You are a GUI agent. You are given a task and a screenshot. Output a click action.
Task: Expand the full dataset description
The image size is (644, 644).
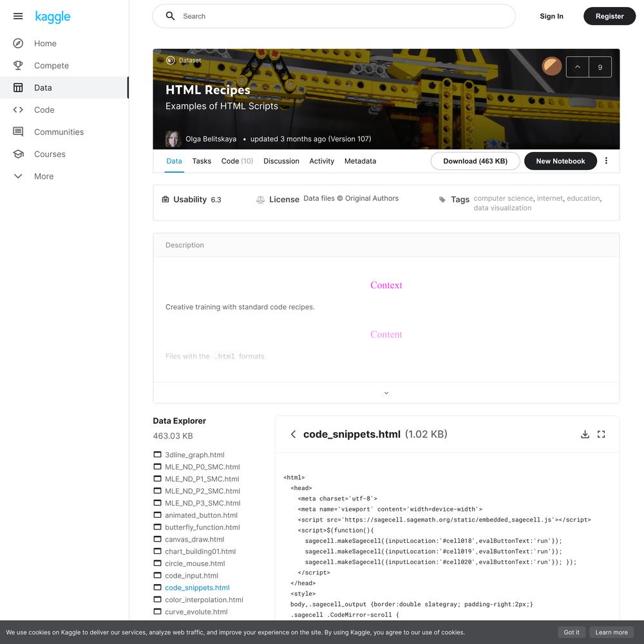point(386,393)
